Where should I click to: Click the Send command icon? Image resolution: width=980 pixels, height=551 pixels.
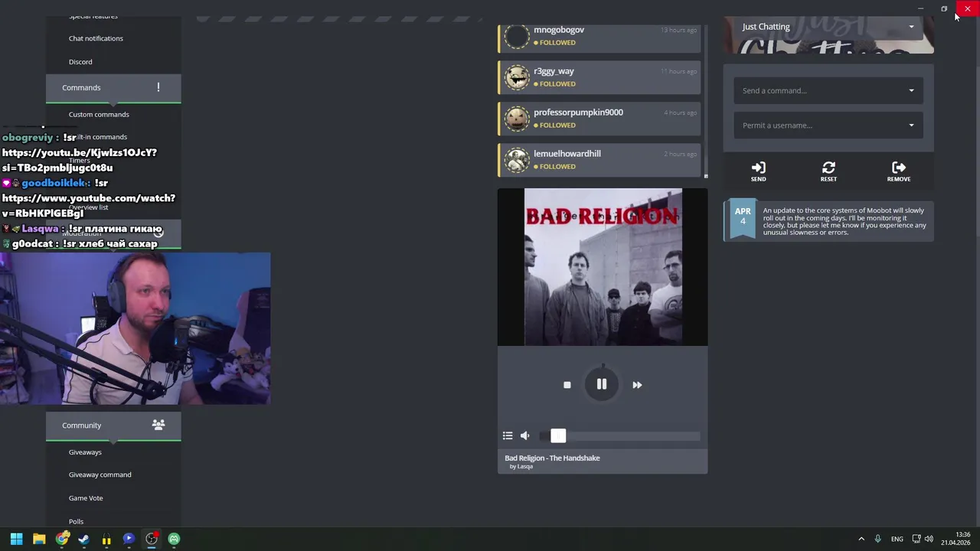(x=758, y=171)
